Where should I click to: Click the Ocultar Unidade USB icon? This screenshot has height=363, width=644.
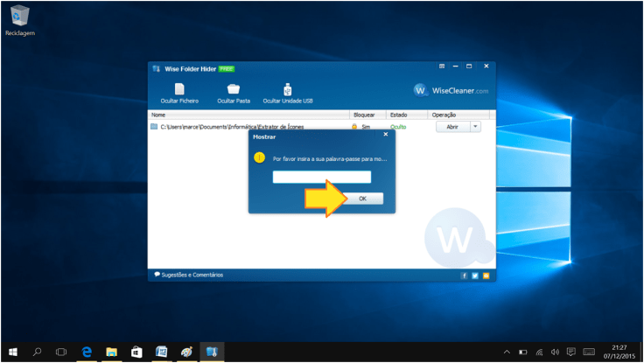(288, 89)
